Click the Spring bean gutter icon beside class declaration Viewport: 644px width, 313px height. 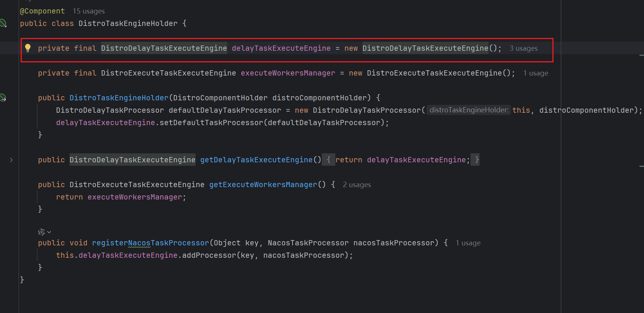(3, 23)
